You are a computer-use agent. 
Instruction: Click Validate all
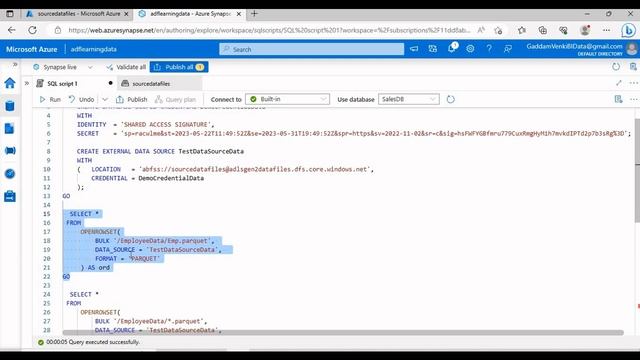click(x=126, y=67)
